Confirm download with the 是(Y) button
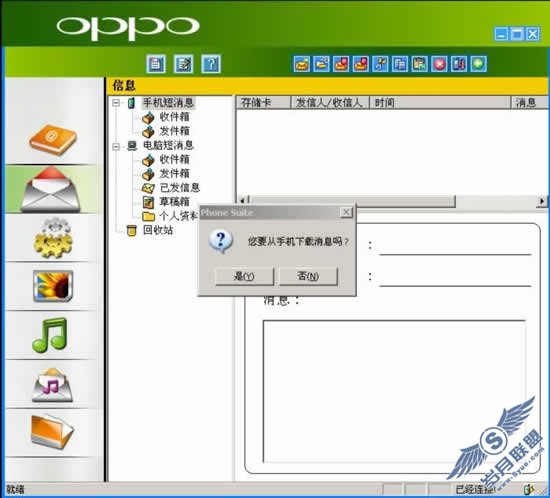The height and width of the screenshot is (498, 550). [x=244, y=276]
